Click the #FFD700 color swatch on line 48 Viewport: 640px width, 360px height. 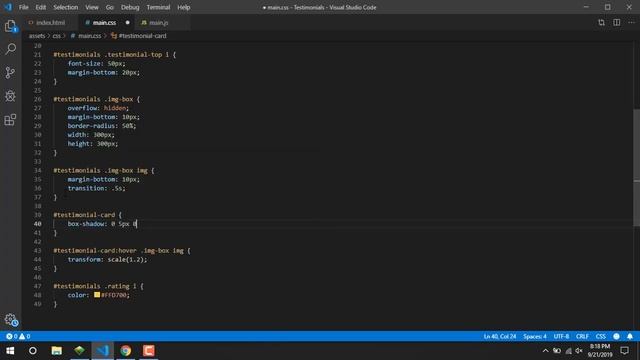[x=97, y=294]
